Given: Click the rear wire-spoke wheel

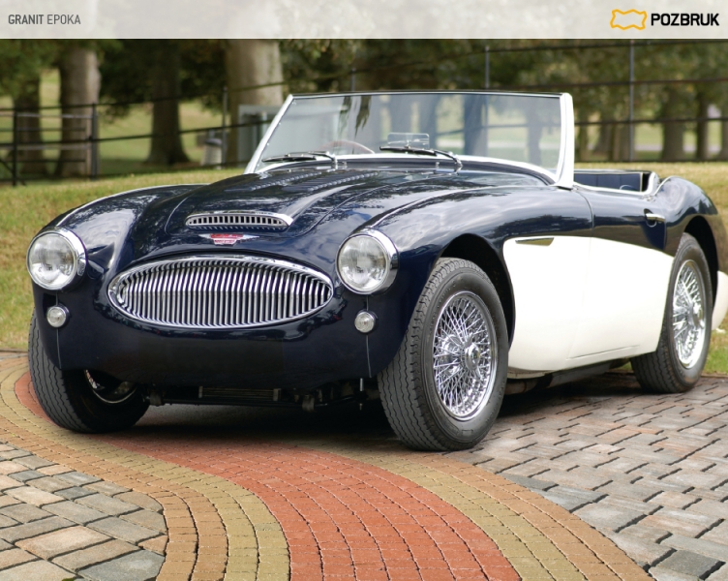Looking at the screenshot, I should pyautogui.click(x=688, y=314).
